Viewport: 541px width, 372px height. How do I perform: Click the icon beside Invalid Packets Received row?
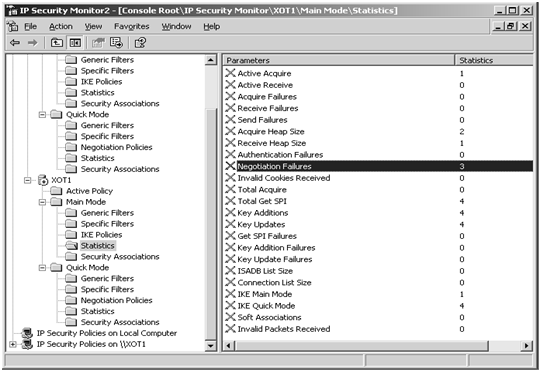(230, 329)
